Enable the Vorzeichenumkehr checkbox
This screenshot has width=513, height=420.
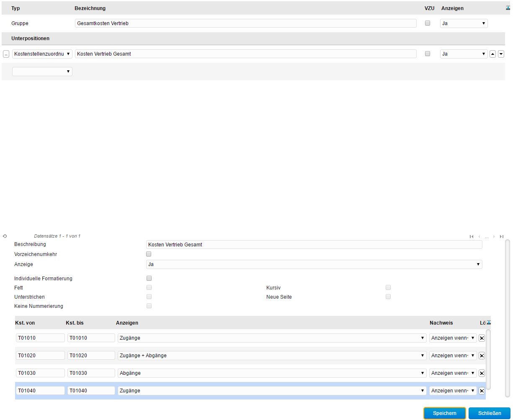click(x=149, y=254)
